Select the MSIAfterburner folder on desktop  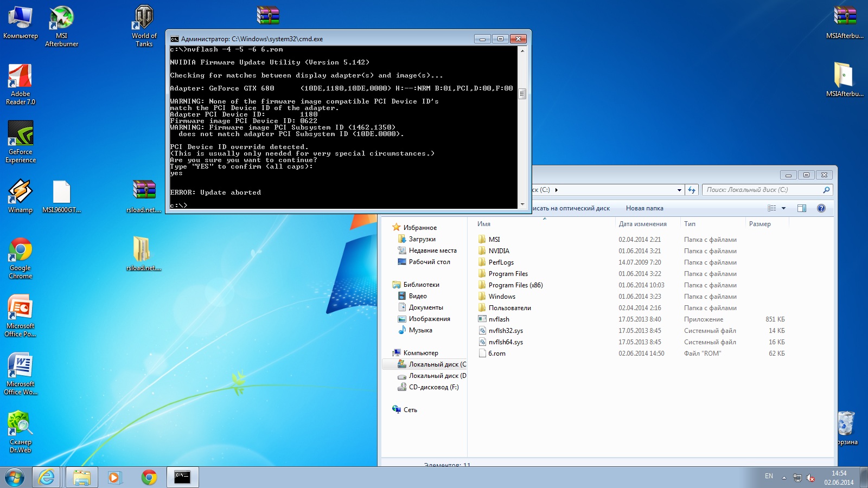pyautogui.click(x=845, y=80)
